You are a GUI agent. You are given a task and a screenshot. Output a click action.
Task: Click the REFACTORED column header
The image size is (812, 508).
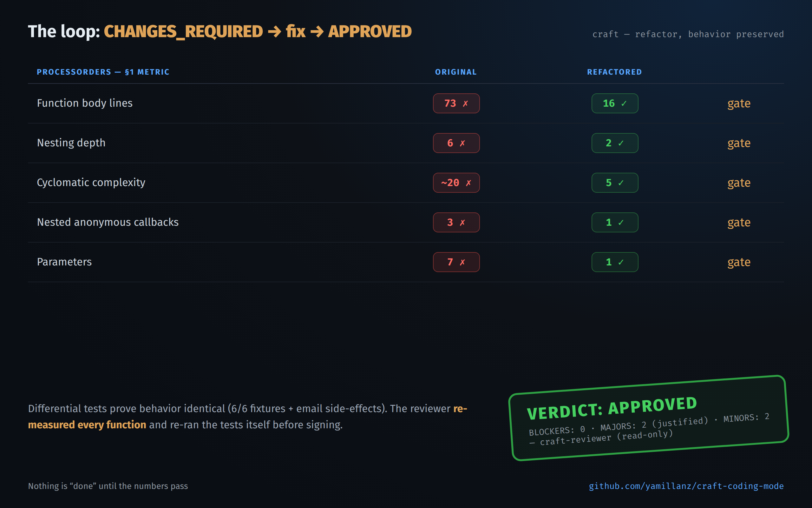(x=614, y=72)
